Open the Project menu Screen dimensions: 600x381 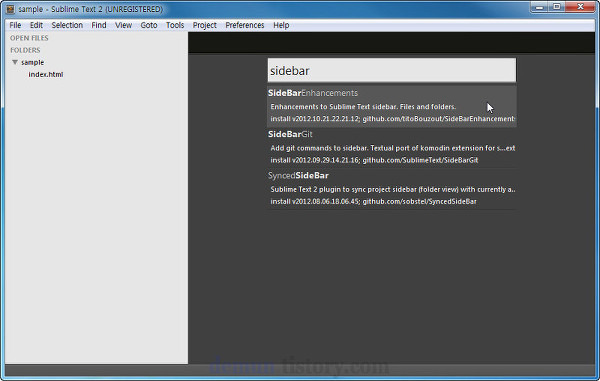coord(205,25)
